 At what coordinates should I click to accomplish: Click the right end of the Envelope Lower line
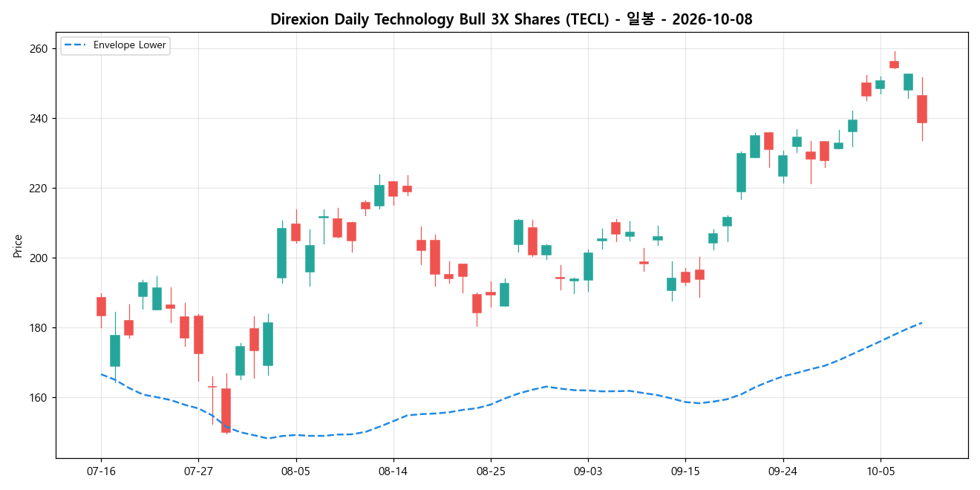click(921, 322)
